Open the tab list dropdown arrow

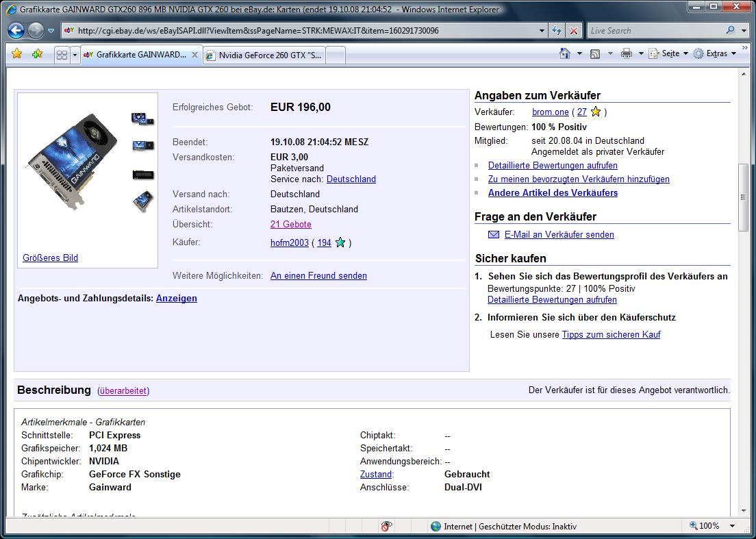click(x=75, y=55)
